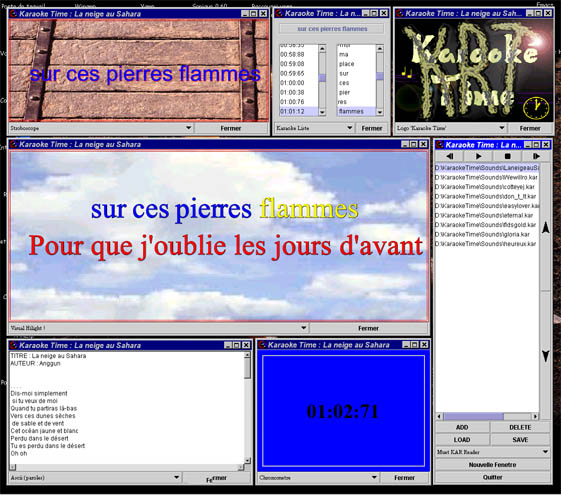Click the Quitter button
Screen dimensions: 561x495
coord(493,477)
